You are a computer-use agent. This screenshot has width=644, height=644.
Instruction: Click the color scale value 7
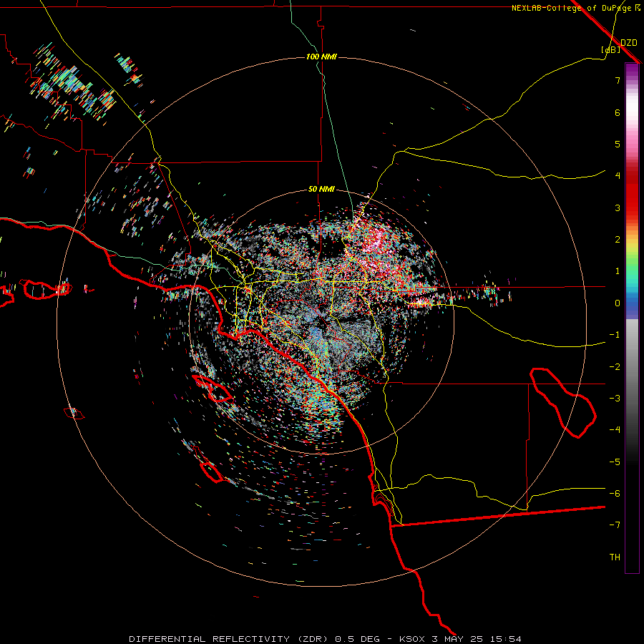618,80
